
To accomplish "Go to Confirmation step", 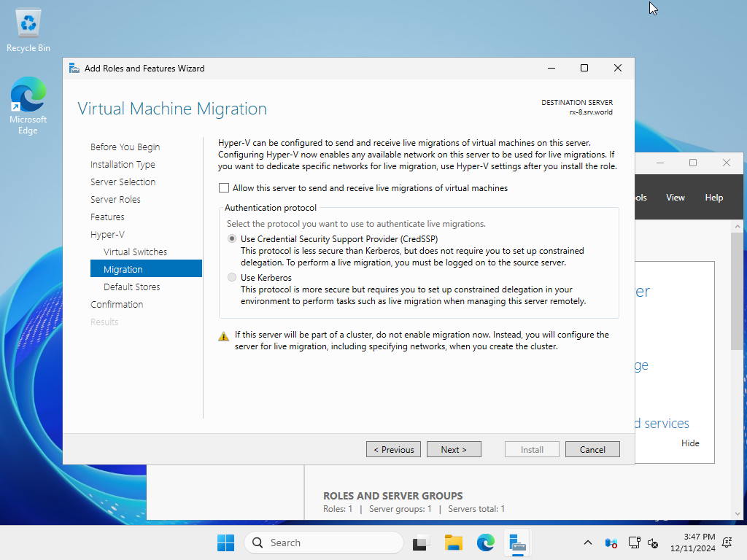I will point(117,304).
